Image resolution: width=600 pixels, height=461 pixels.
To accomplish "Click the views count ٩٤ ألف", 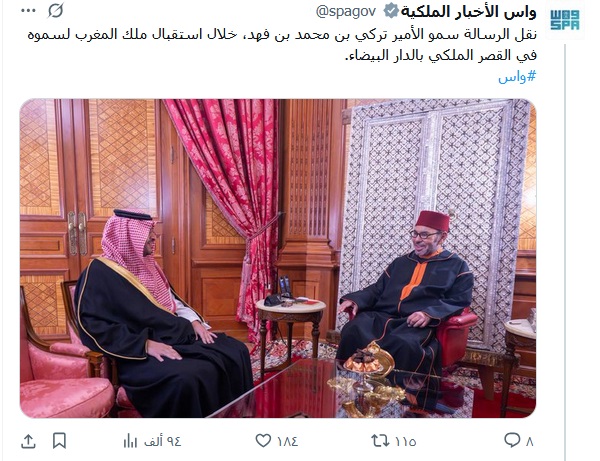I will pos(162,441).
